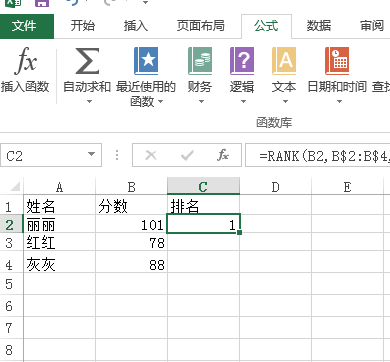Click the Insert Function fx ribbon icon
The height and width of the screenshot is (362, 390).
click(x=25, y=61)
